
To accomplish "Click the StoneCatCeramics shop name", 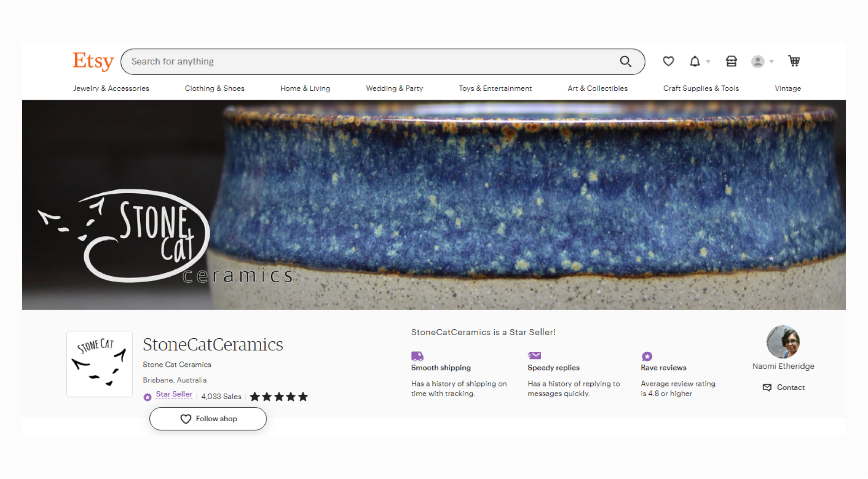I will 213,344.
